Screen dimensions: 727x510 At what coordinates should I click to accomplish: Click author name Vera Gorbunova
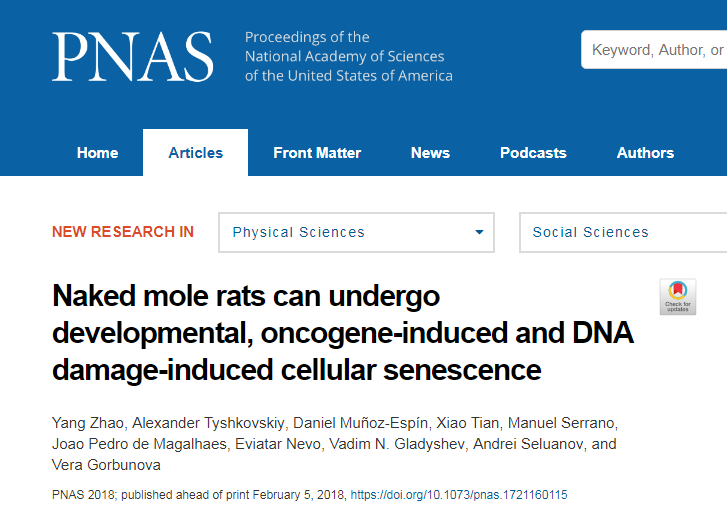(x=106, y=465)
